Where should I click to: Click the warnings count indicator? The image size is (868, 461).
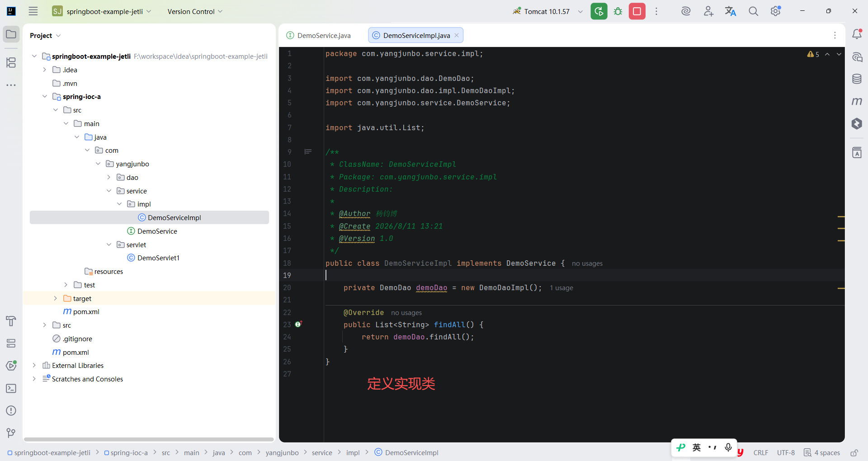tap(813, 54)
